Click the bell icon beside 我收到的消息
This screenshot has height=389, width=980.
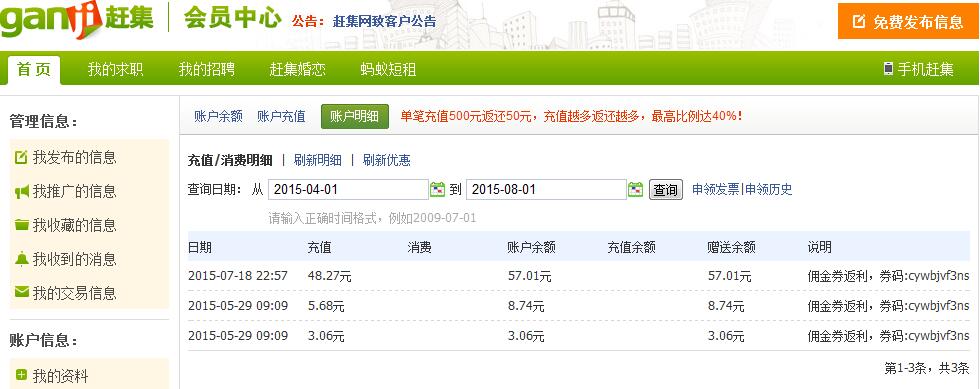tap(21, 259)
